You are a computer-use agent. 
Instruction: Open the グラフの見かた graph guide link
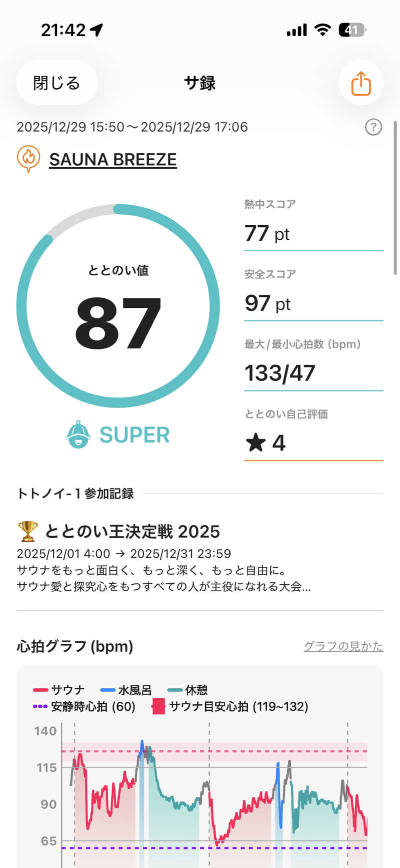click(343, 646)
